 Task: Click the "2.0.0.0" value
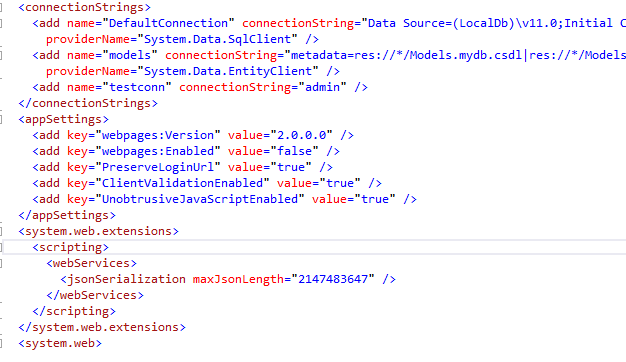(x=301, y=135)
